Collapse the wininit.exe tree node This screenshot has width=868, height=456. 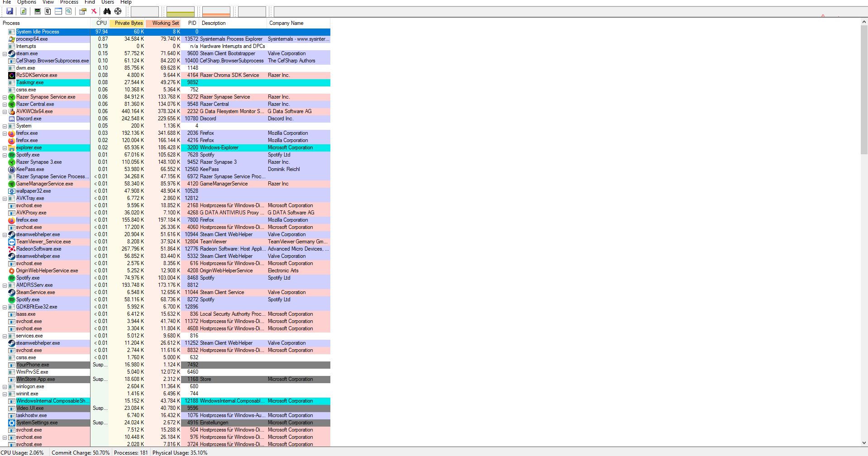point(5,394)
